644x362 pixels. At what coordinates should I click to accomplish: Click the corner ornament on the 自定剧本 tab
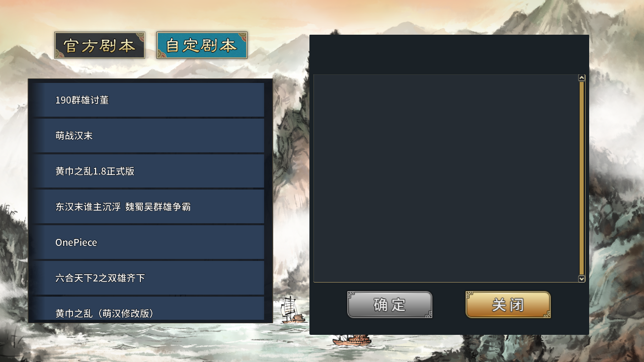coord(243,36)
